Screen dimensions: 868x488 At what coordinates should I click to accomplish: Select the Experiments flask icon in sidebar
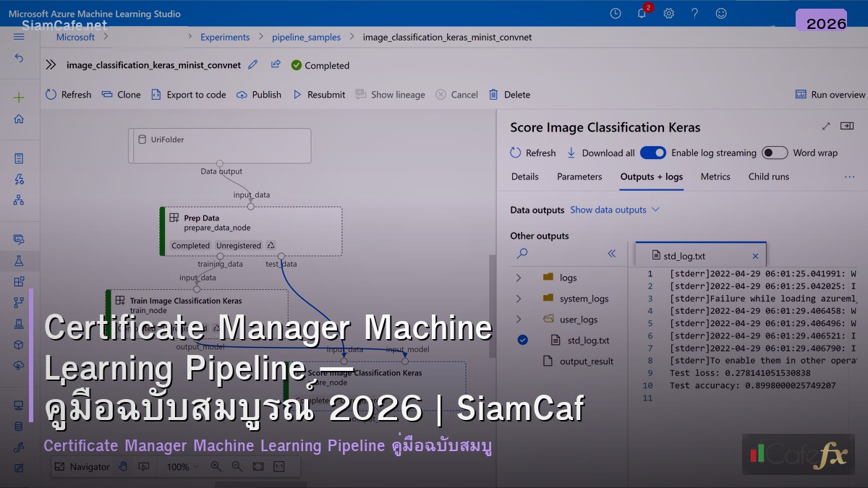20,261
